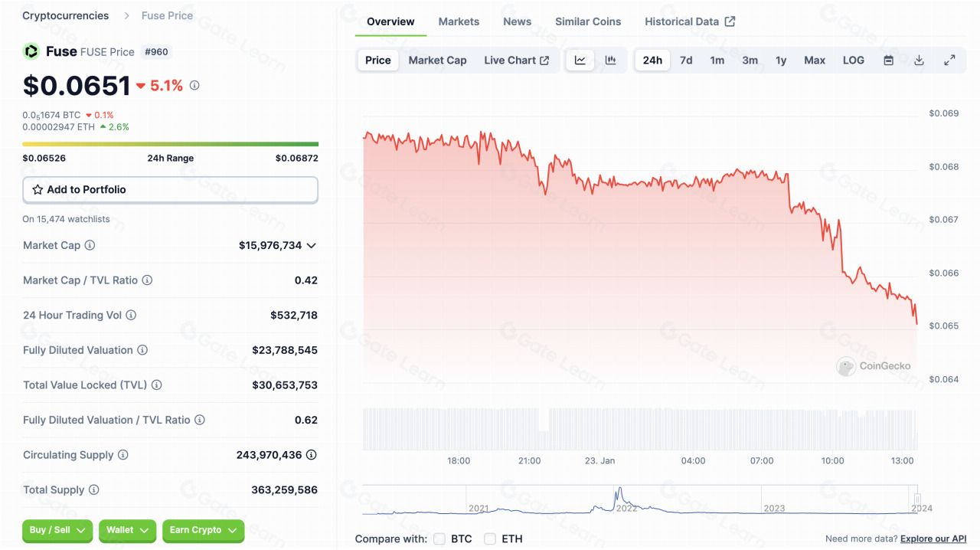Click the download chart data icon

[x=919, y=61]
